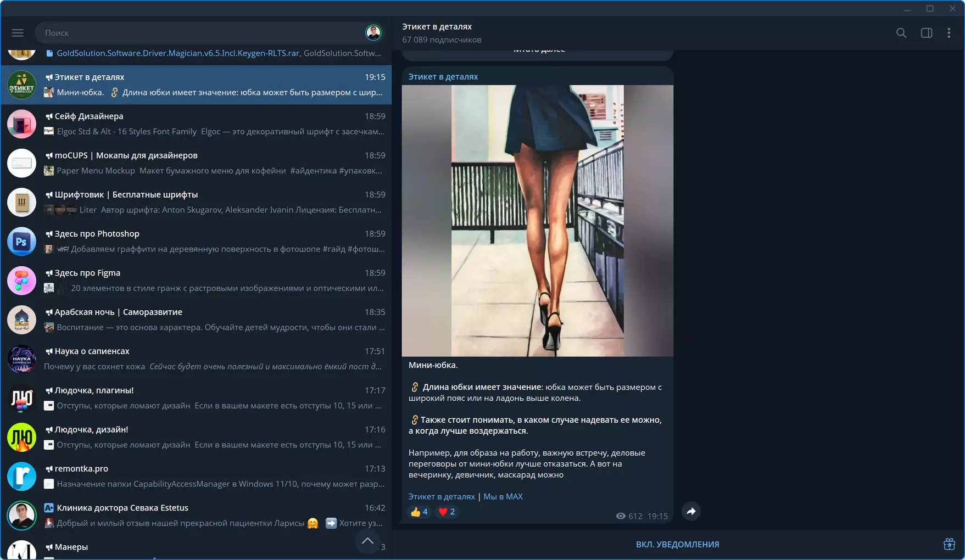Select the Арабская ночь | Саморазвитие chat

[196, 320]
